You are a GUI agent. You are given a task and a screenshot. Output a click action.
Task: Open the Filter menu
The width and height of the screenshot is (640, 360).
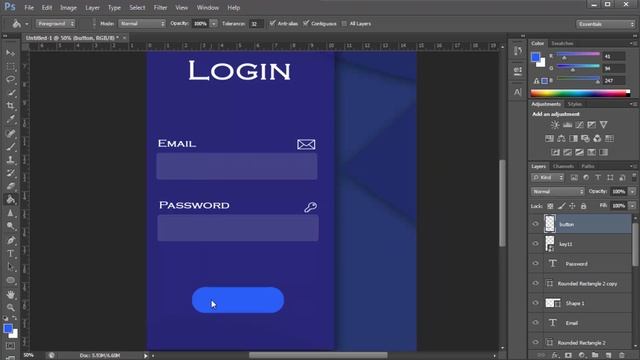[160, 8]
